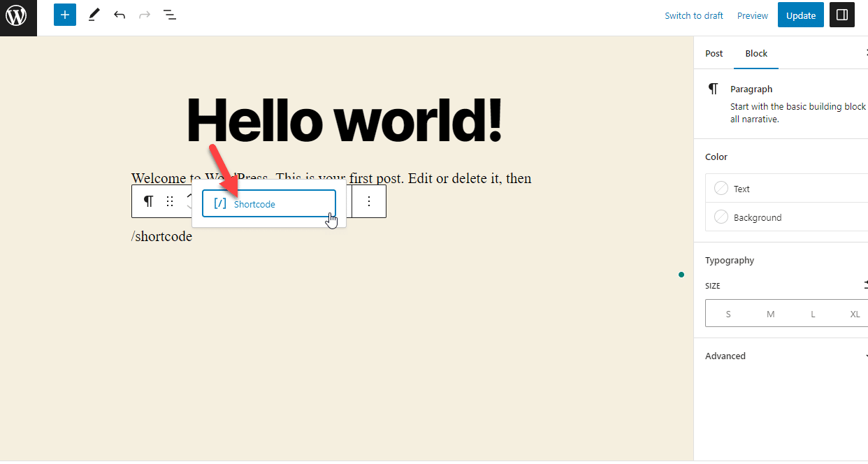Open the Document Overview list view
Viewport: 868px width, 464px height.
click(x=169, y=14)
